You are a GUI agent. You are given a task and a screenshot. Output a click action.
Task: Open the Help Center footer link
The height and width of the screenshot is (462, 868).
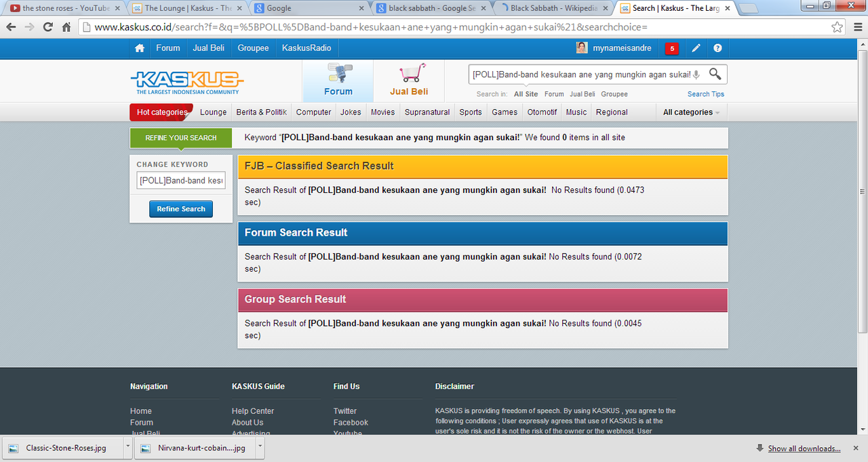(x=253, y=411)
